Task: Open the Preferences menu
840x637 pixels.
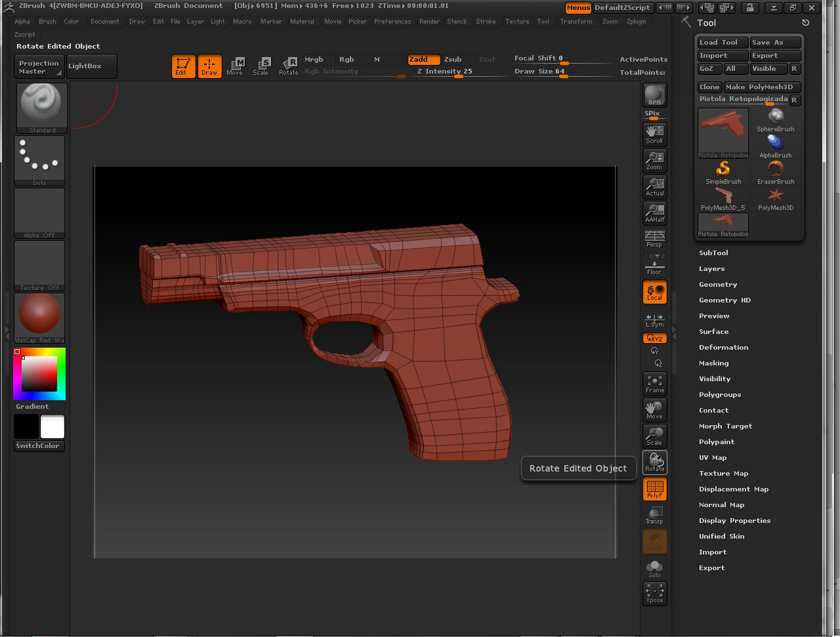Action: [392, 22]
